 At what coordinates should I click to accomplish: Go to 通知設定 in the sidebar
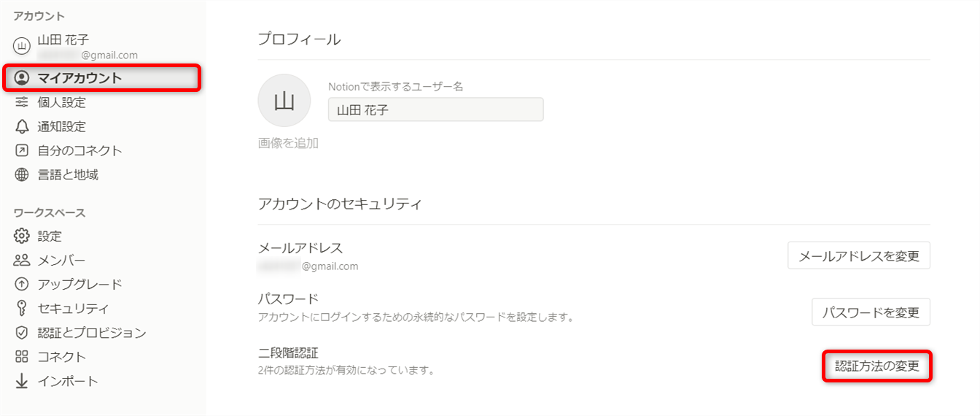coord(61,126)
